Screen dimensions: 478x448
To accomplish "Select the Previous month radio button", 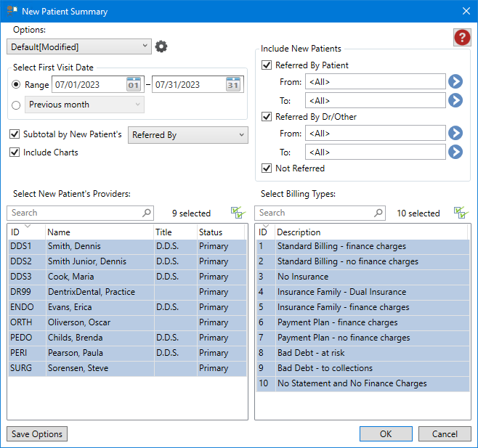I will click(16, 105).
